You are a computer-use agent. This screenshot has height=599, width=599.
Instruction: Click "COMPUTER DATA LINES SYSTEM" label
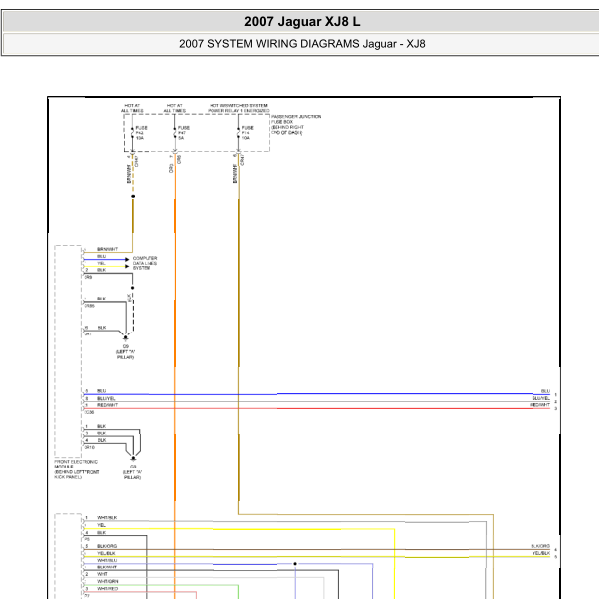click(145, 263)
